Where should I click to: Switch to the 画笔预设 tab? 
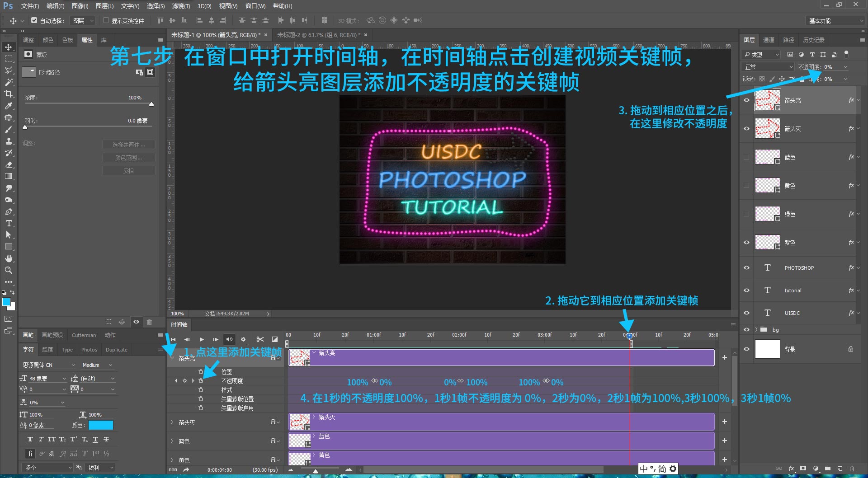(52, 335)
